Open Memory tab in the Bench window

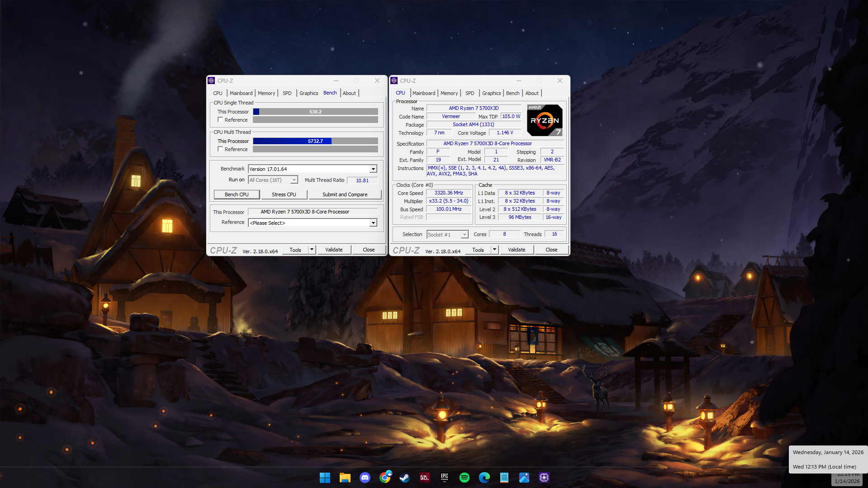(266, 93)
